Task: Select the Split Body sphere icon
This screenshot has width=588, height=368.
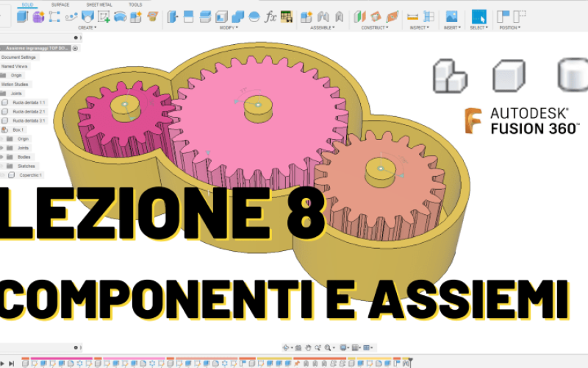Action: 254,17
